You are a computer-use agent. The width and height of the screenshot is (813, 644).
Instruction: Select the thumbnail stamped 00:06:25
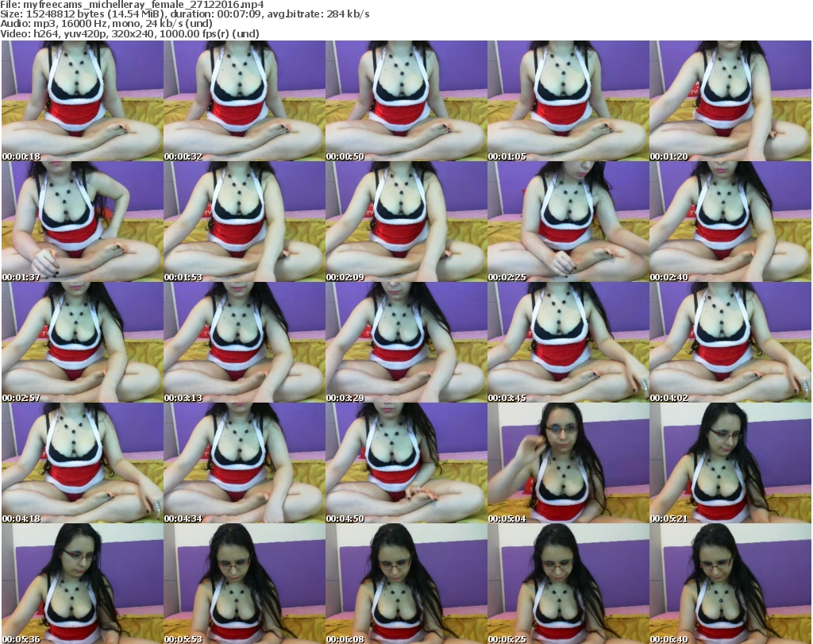point(568,584)
